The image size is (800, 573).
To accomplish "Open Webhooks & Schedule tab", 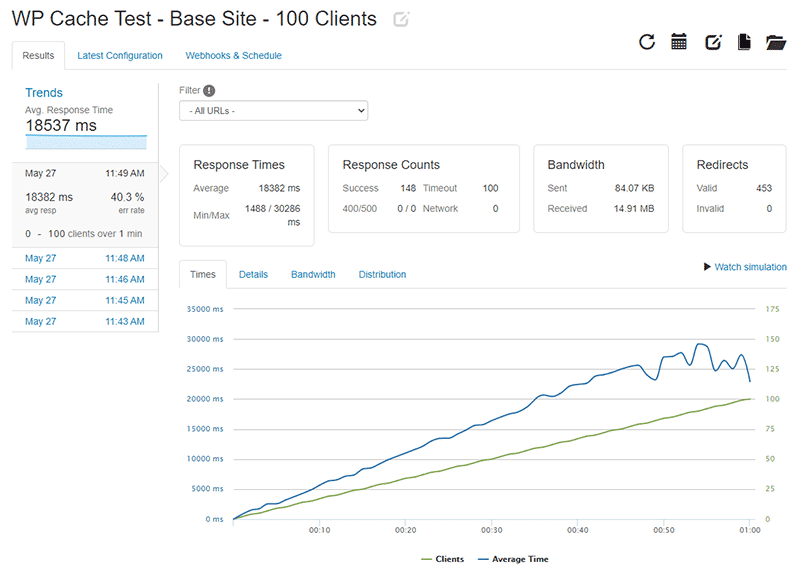I will [x=233, y=56].
